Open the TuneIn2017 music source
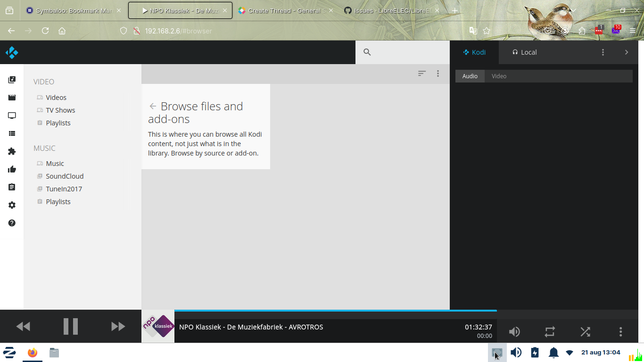The width and height of the screenshot is (644, 362). point(64,189)
